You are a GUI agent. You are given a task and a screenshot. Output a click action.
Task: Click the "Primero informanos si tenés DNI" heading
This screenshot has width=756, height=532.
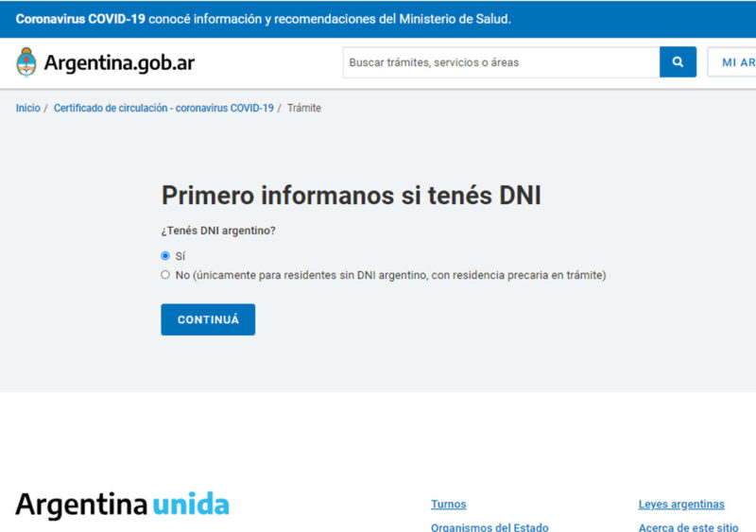351,195
